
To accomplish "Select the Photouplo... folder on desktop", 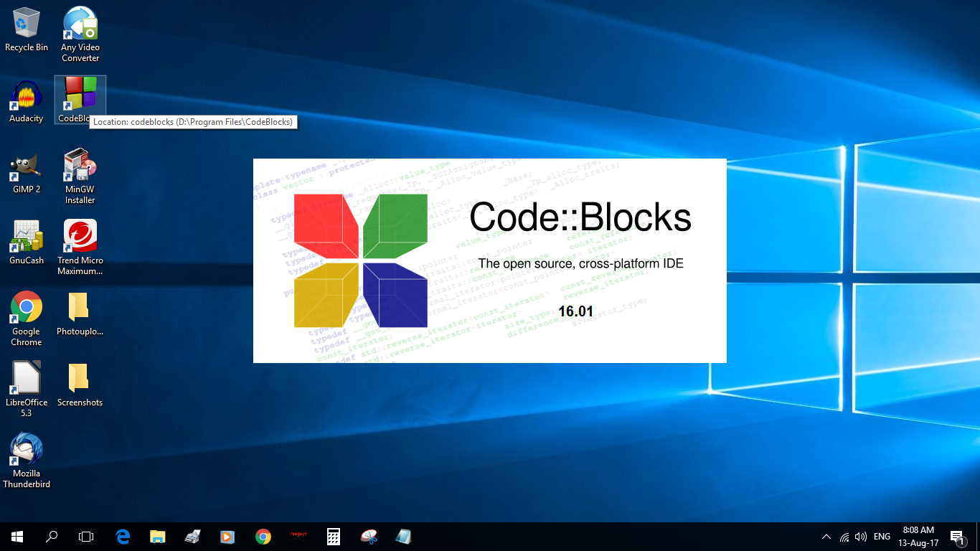I will [80, 314].
